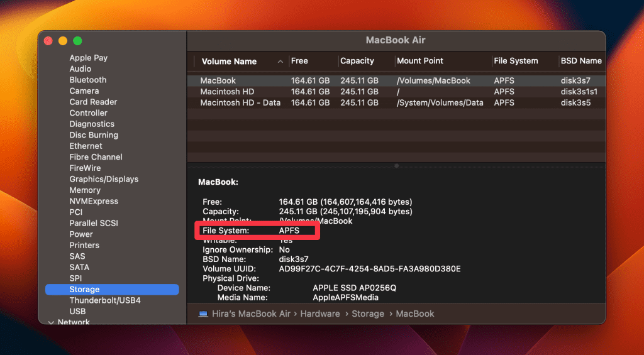Select Bluetooth in the hardware list
Image resolution: width=644 pixels, height=355 pixels.
coord(87,80)
